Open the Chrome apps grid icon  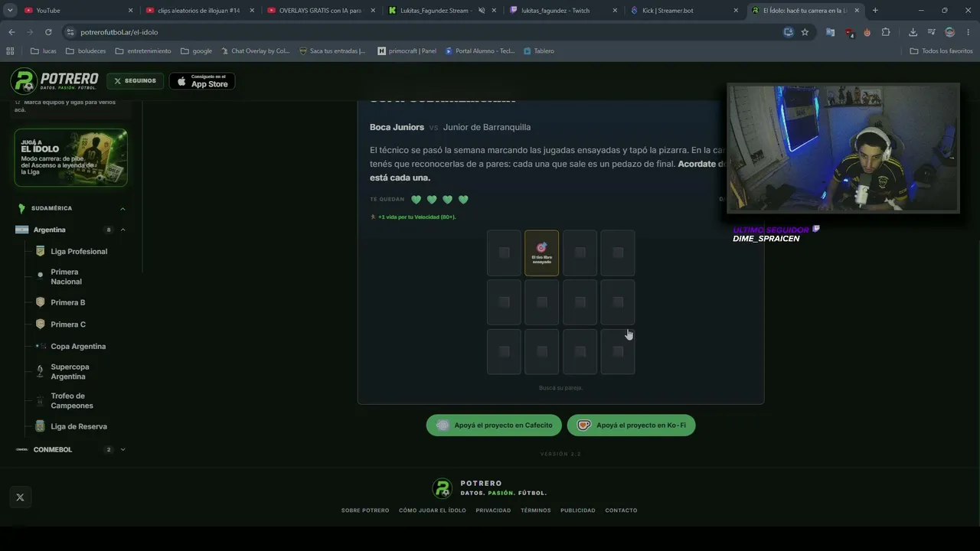tap(10, 51)
